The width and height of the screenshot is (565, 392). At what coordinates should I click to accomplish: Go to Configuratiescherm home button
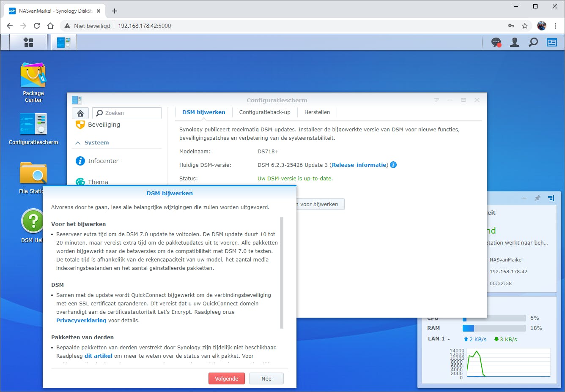coord(80,113)
